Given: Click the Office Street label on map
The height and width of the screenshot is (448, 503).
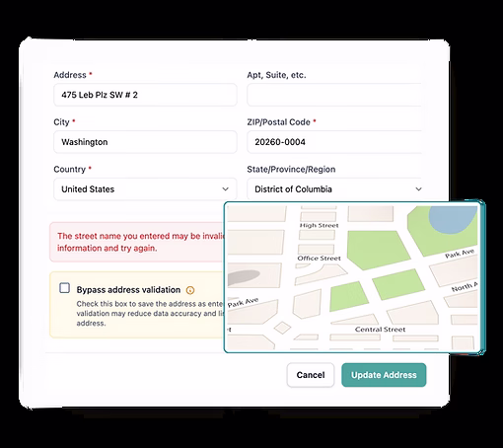Looking at the screenshot, I should [x=319, y=259].
